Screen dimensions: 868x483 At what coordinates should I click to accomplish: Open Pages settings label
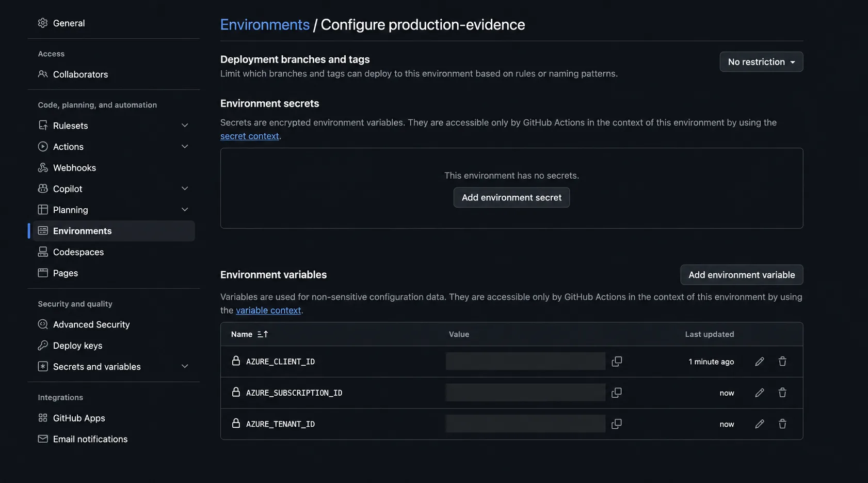[66, 273]
